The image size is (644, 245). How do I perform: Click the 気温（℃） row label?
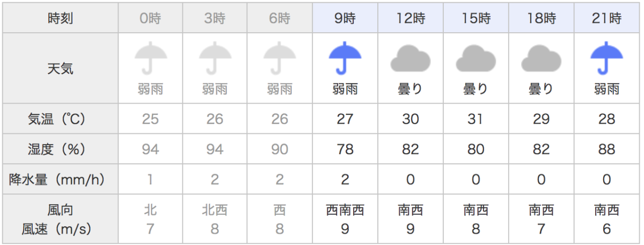tap(61, 119)
